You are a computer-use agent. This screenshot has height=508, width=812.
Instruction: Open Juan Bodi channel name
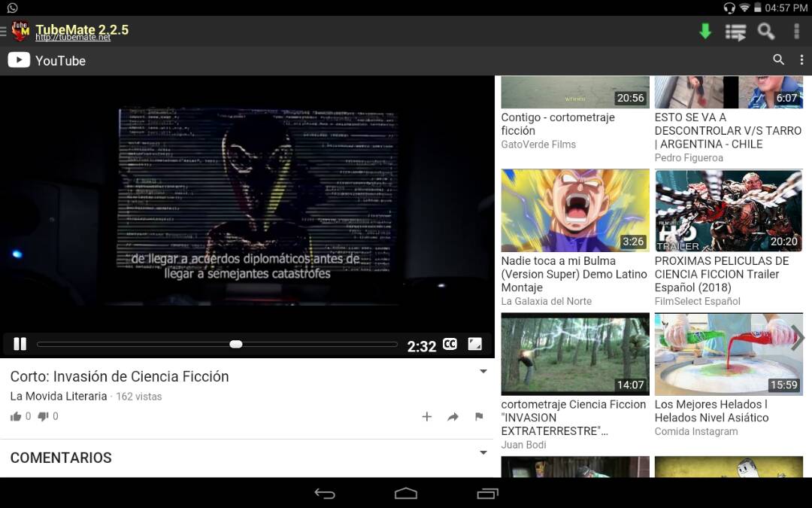[x=523, y=445]
